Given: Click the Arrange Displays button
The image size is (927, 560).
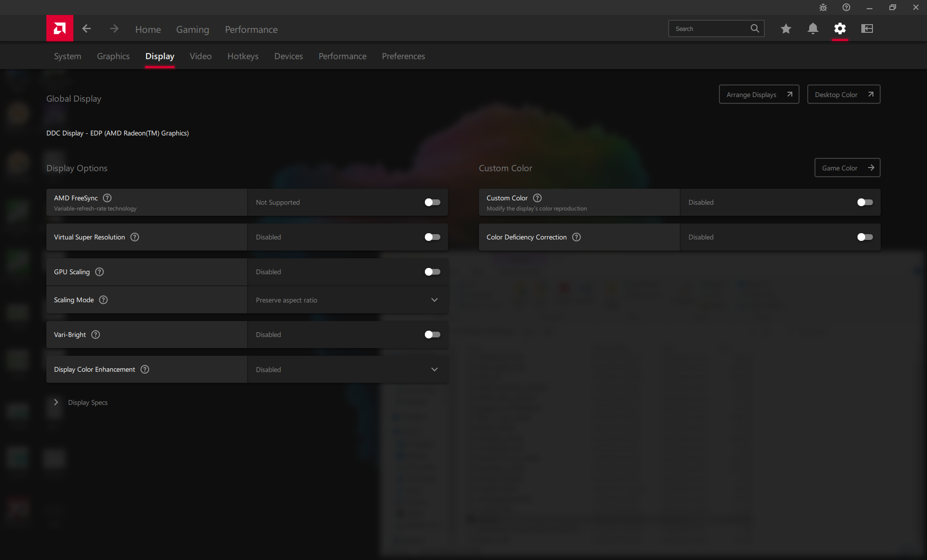Looking at the screenshot, I should (x=758, y=95).
